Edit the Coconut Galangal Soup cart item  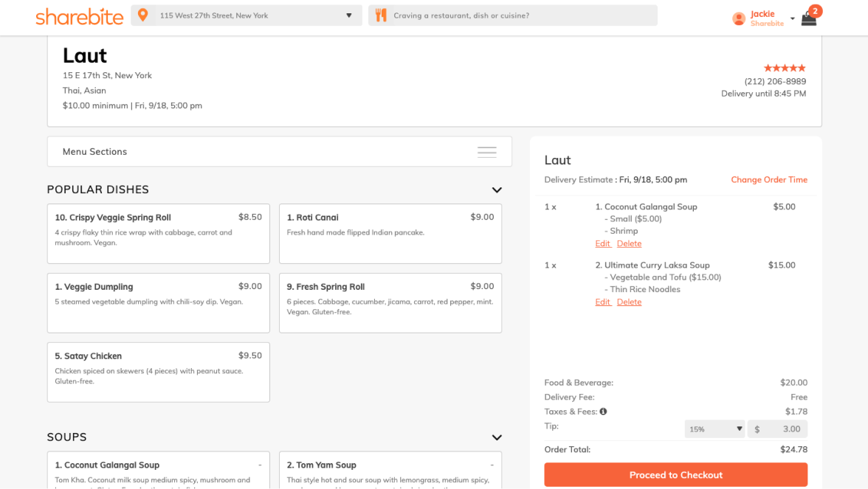[x=602, y=243]
